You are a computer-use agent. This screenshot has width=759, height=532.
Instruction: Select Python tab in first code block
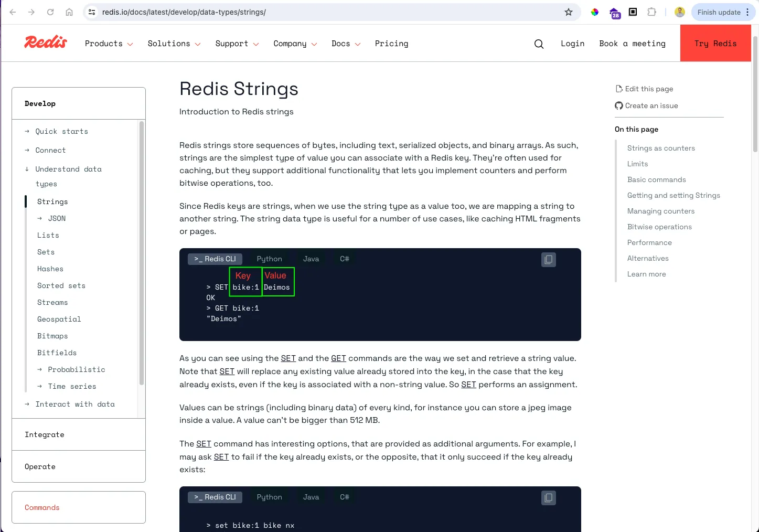coord(270,259)
